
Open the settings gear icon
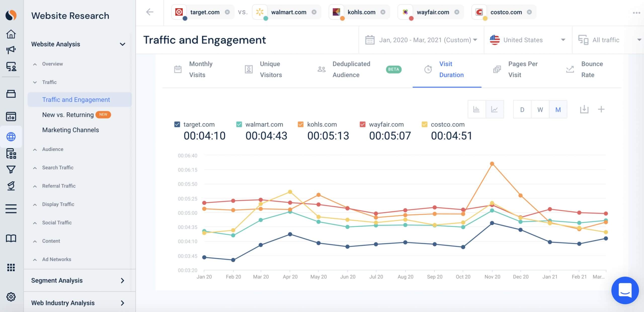(x=11, y=297)
